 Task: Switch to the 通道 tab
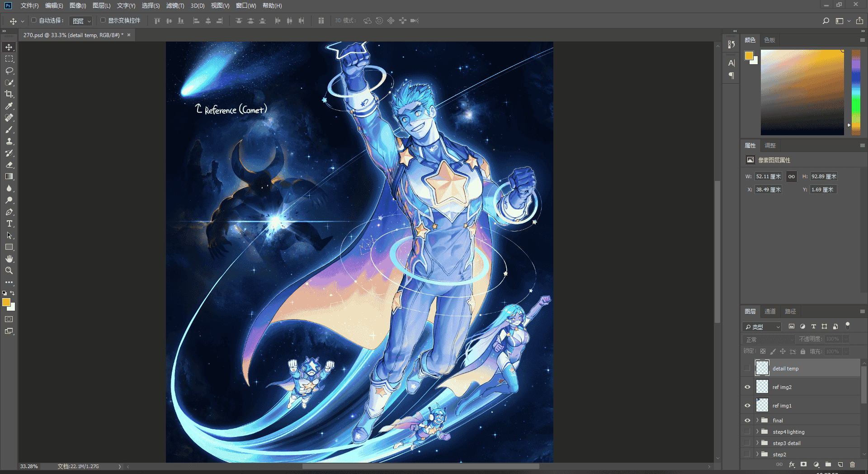click(x=770, y=311)
